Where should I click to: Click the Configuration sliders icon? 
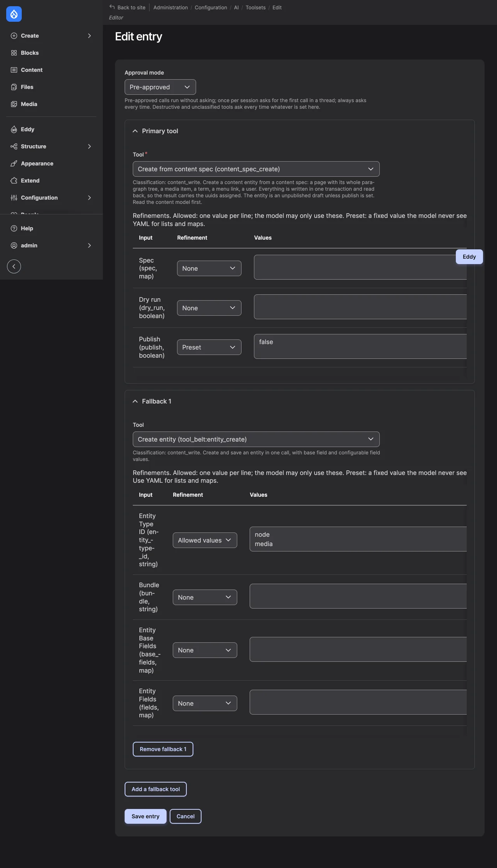coord(14,198)
